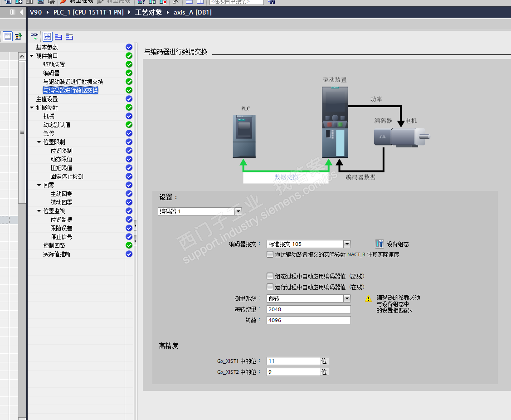Screen dimensions: 511x420
Task: Enable NACT_B actual speed calculation checkbox
Action: (270, 254)
